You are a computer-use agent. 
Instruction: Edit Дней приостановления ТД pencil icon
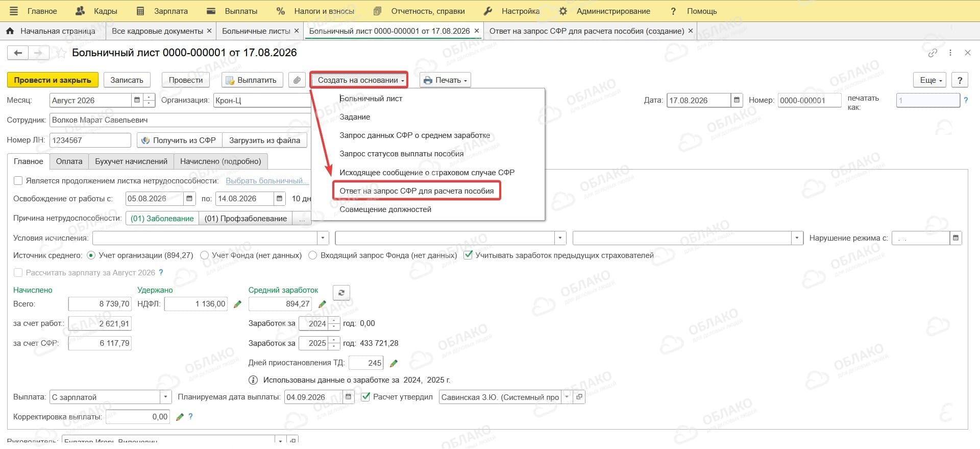click(x=394, y=363)
